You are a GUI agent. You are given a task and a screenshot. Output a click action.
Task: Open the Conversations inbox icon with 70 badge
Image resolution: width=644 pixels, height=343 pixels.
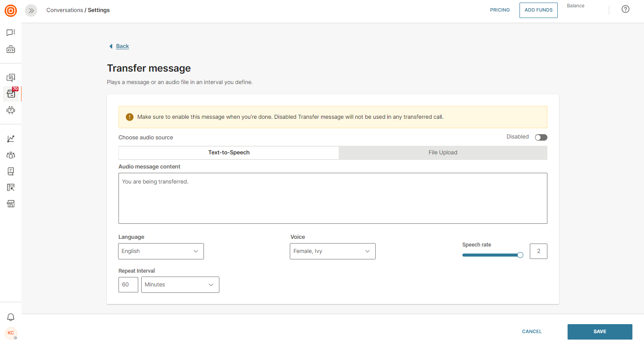11,93
